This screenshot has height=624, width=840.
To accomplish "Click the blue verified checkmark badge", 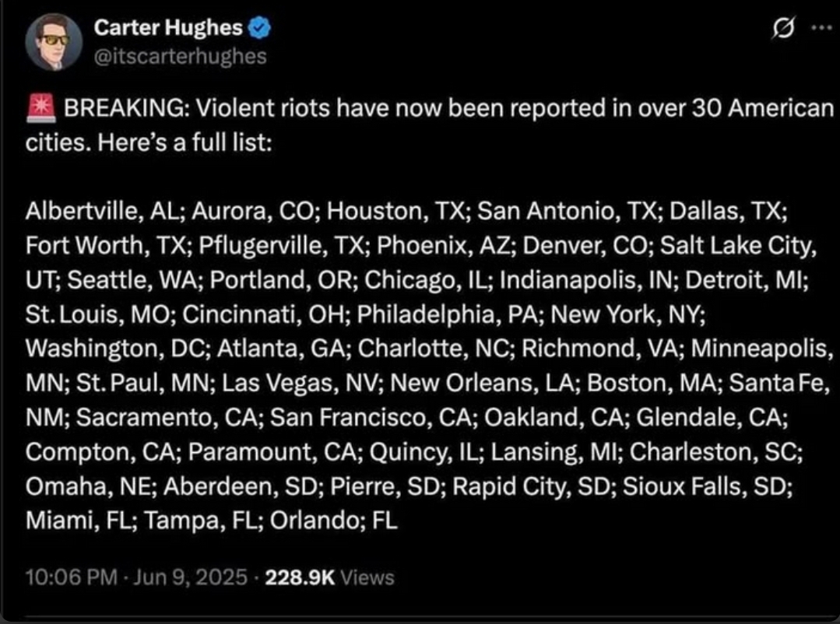I will point(260,30).
